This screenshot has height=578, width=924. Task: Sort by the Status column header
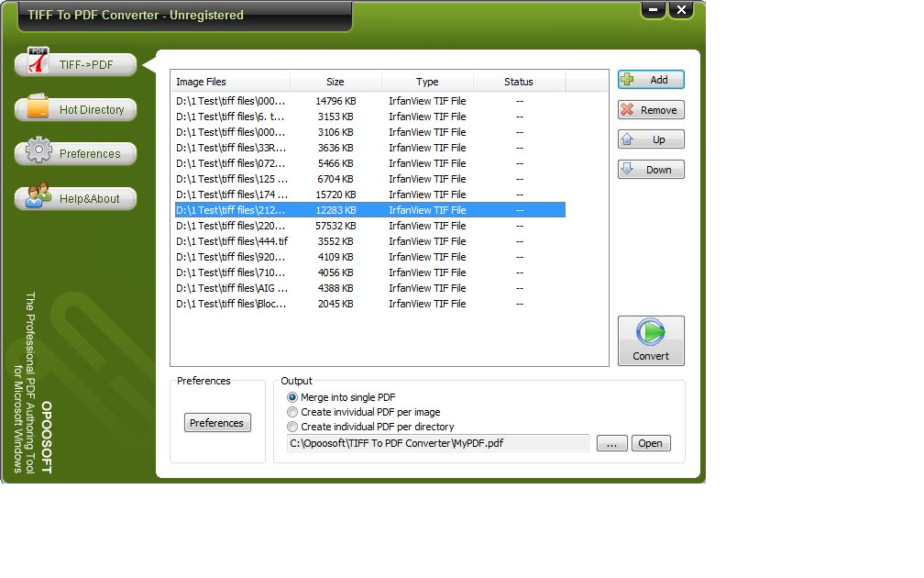click(x=519, y=82)
